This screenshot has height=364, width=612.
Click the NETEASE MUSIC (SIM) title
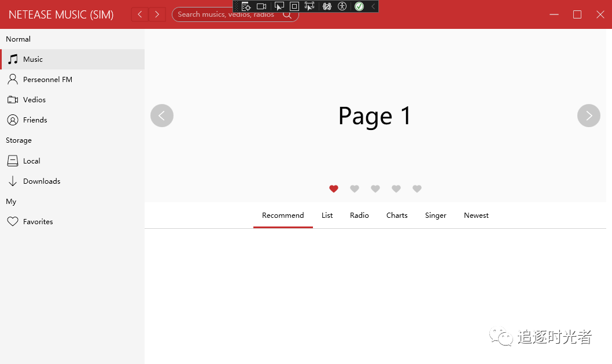pyautogui.click(x=61, y=15)
